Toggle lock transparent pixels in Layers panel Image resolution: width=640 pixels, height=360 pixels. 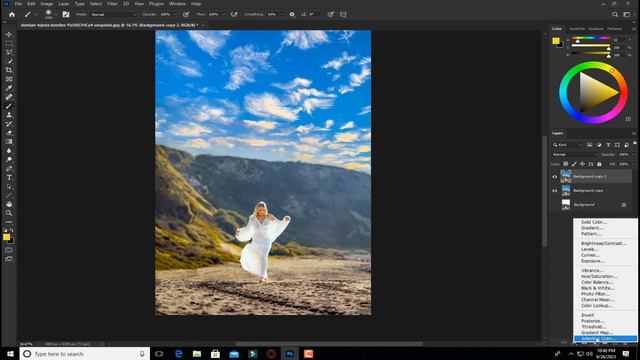coord(566,164)
